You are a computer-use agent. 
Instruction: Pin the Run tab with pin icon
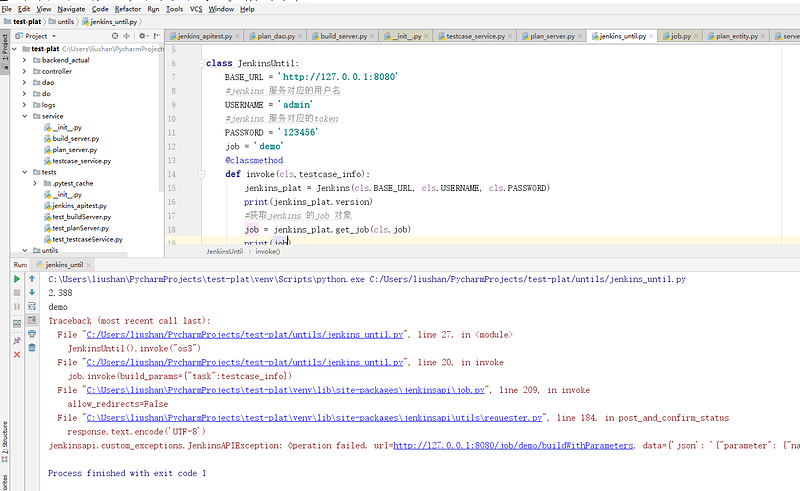pyautogui.click(x=17, y=340)
